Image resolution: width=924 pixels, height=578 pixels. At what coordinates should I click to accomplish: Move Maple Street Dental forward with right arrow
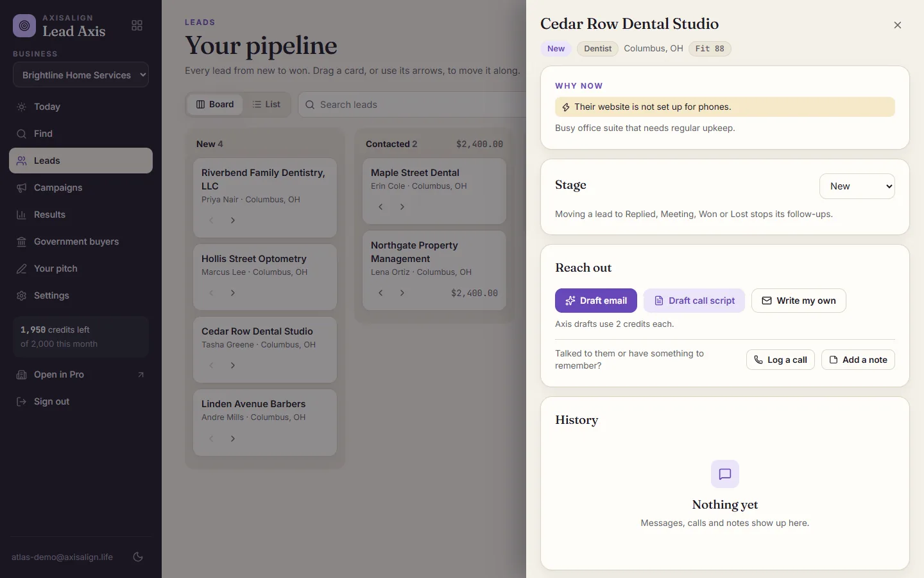(x=402, y=207)
